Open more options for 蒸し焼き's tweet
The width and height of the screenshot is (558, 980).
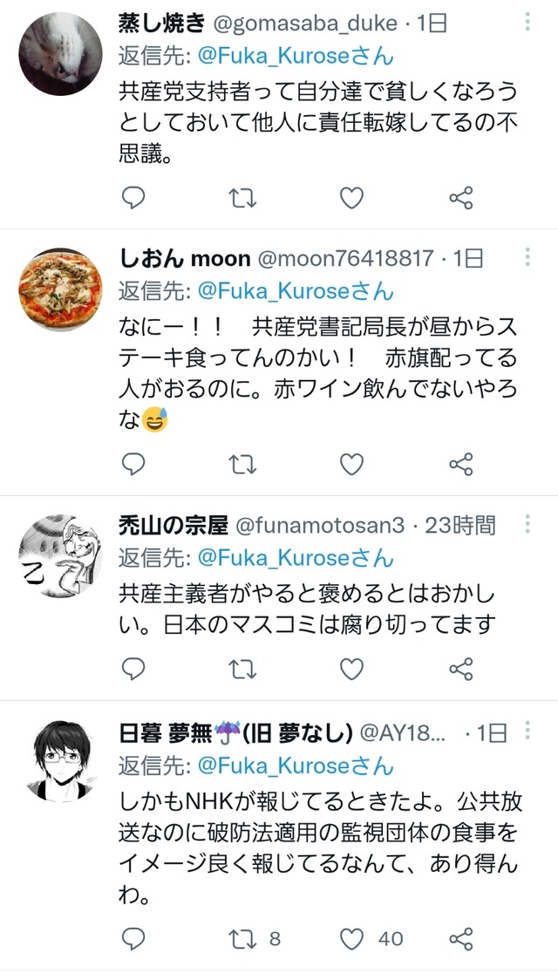pos(527,22)
